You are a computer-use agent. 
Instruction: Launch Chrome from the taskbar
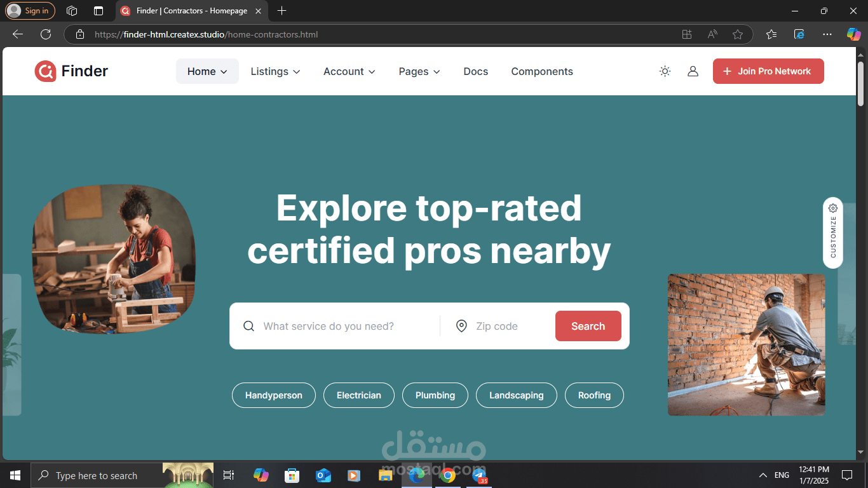448,475
